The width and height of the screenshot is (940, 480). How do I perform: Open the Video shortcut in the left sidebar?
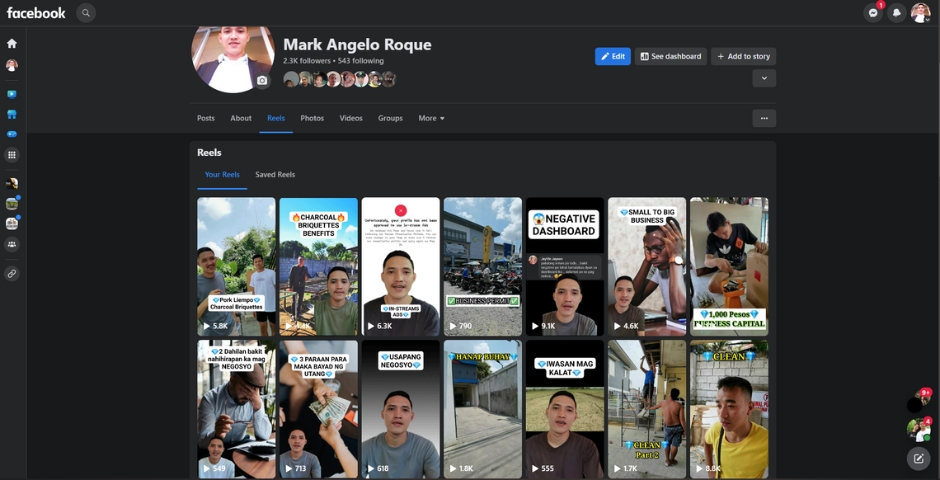point(12,94)
